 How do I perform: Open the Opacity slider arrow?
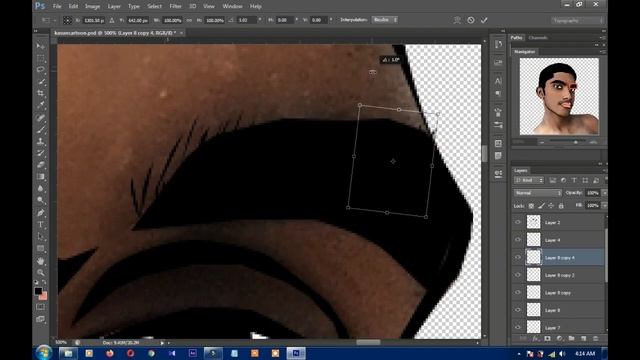tap(604, 193)
